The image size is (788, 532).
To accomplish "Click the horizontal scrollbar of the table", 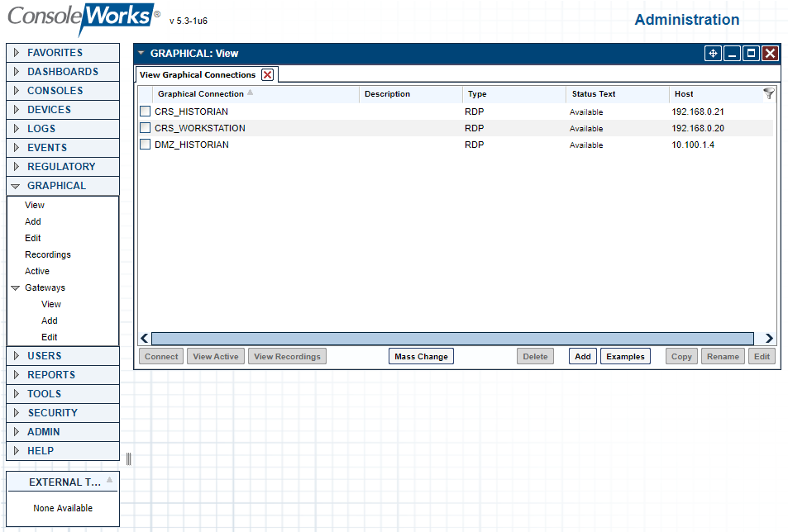I will click(452, 338).
